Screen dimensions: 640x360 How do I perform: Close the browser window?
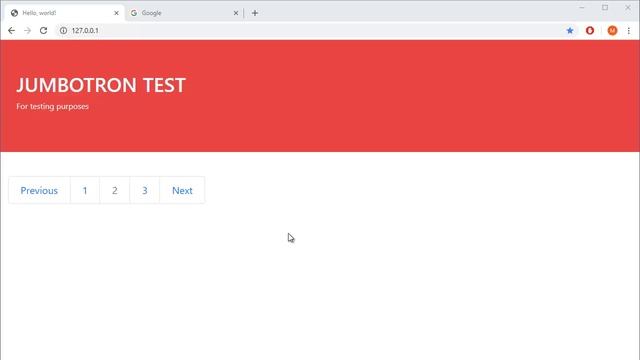coord(628,7)
